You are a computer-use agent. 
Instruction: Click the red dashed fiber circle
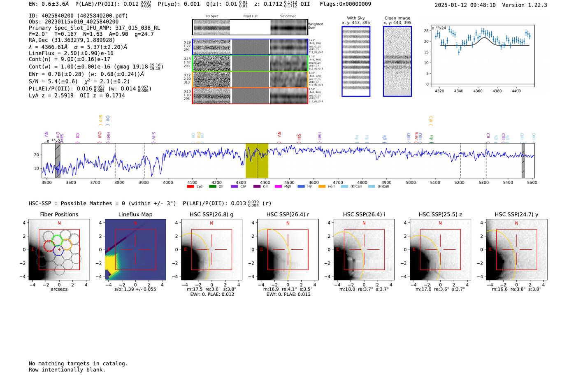pyautogui.click(x=49, y=246)
